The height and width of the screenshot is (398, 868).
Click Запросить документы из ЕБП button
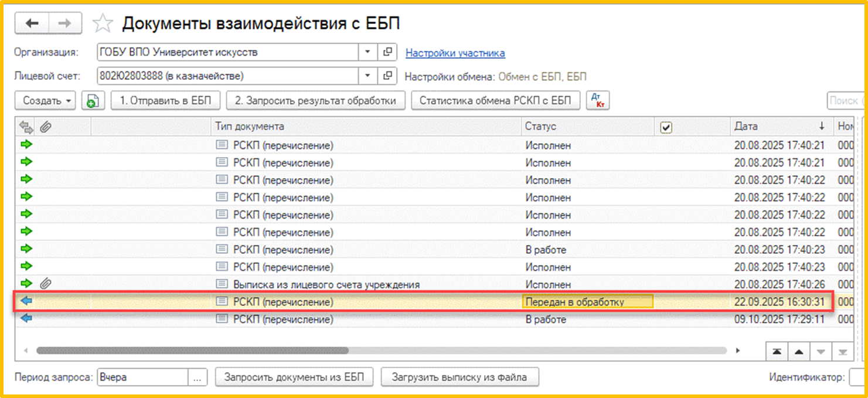[294, 377]
